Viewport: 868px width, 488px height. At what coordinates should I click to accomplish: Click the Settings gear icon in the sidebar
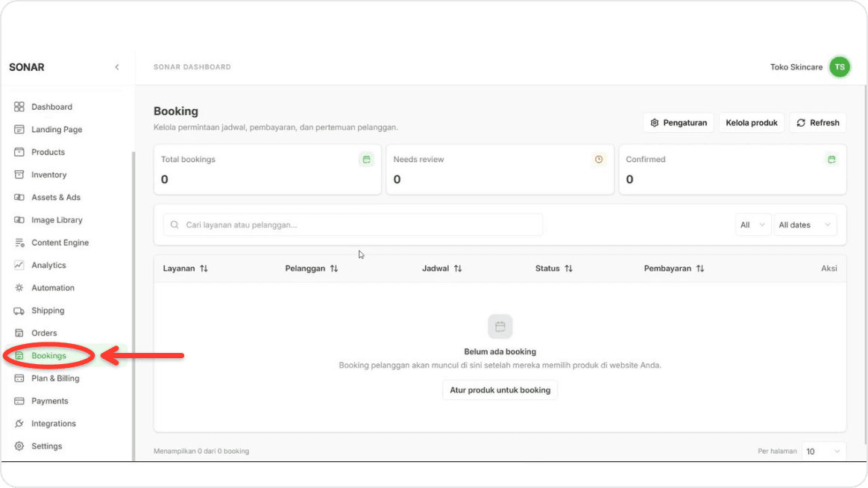(x=19, y=446)
